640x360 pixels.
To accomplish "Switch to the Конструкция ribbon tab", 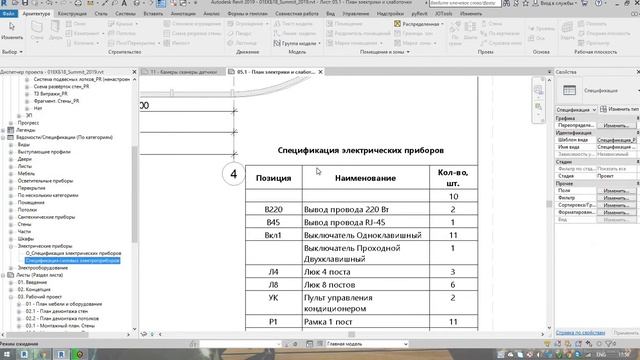I will tap(72, 13).
